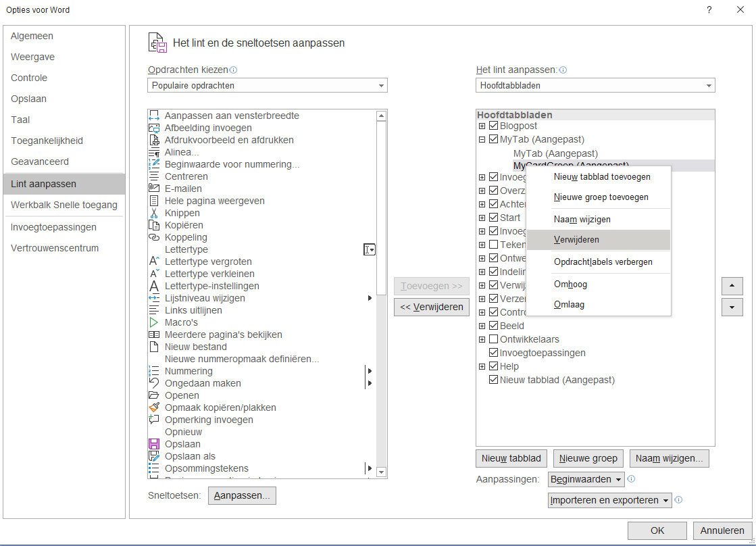Expand the Ontwikkelaars tree node
Screen dimensions: 756x546
[482, 339]
